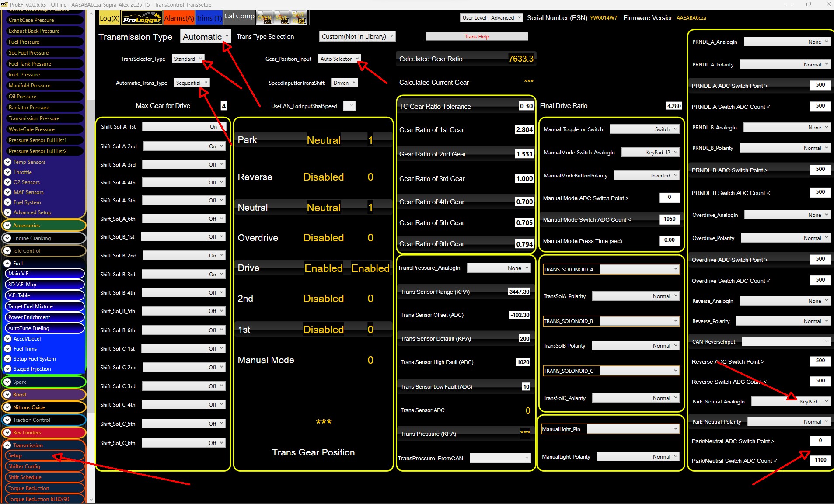The image size is (834, 504).
Task: Collapse the Fuel section chevron icon
Action: click(x=7, y=264)
